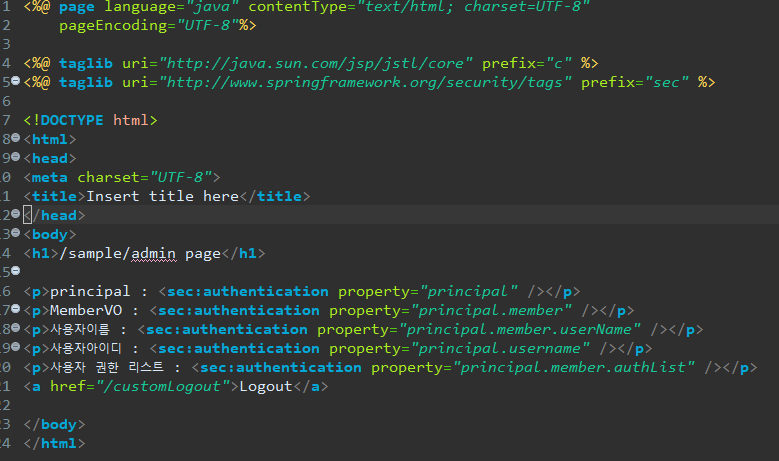Screen dimensions: 779x461
Task: Click the "Insert title here" text
Action: (162, 196)
